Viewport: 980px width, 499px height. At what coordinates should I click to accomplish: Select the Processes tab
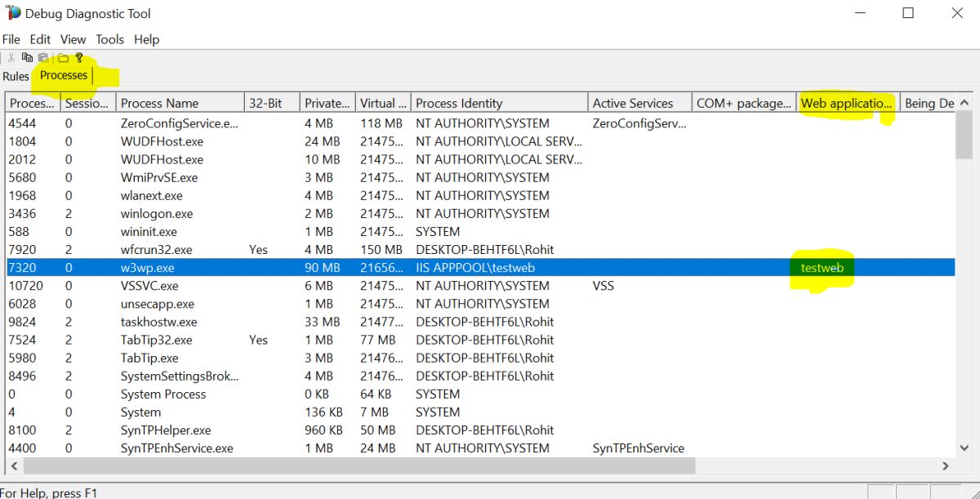[x=64, y=75]
